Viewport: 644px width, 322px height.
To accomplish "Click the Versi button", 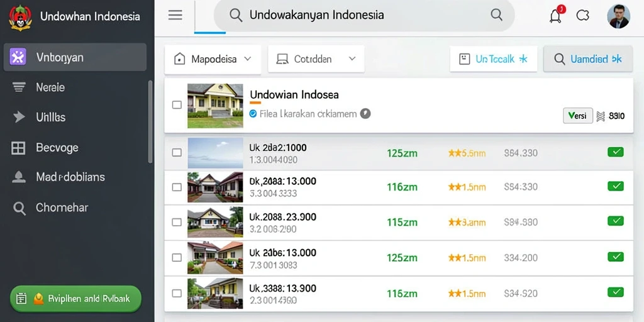I will pyautogui.click(x=578, y=116).
